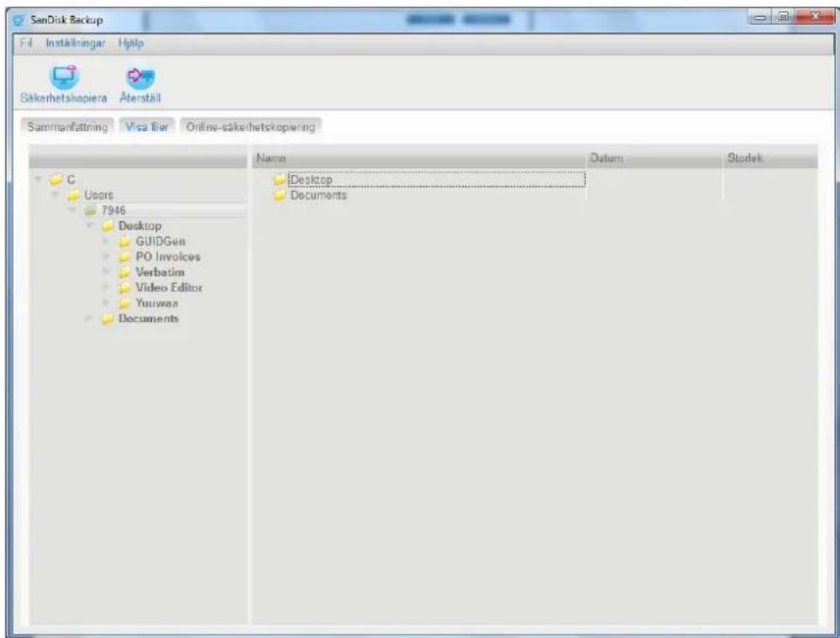Viewport: 840px width, 638px height.
Task: Select the Yuuwaa label in tree
Action: pos(156,303)
